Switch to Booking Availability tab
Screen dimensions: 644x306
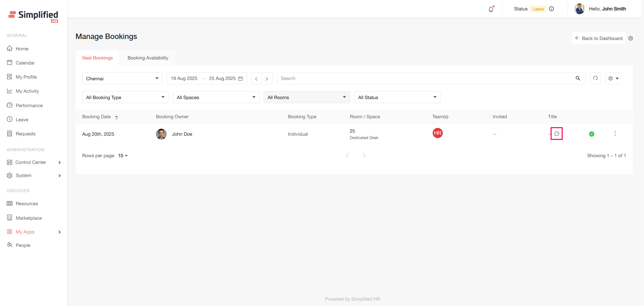tap(148, 58)
